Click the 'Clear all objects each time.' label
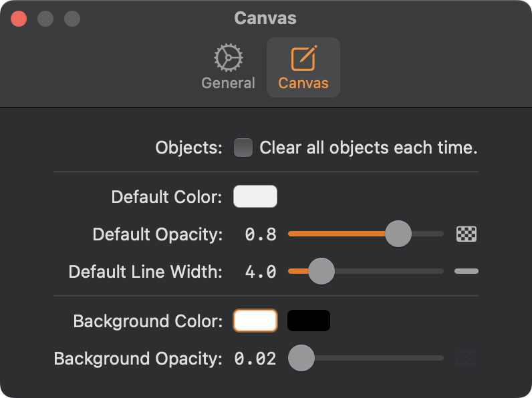This screenshot has width=532, height=398. click(x=368, y=148)
